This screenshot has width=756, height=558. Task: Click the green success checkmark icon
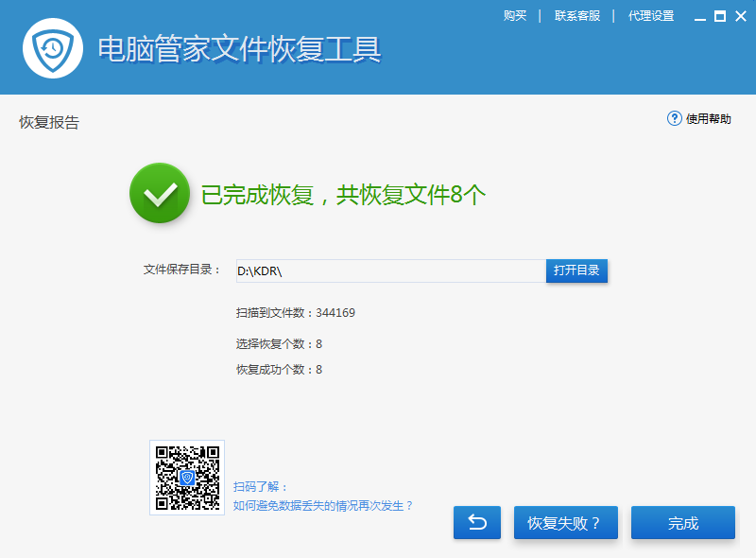[x=160, y=194]
